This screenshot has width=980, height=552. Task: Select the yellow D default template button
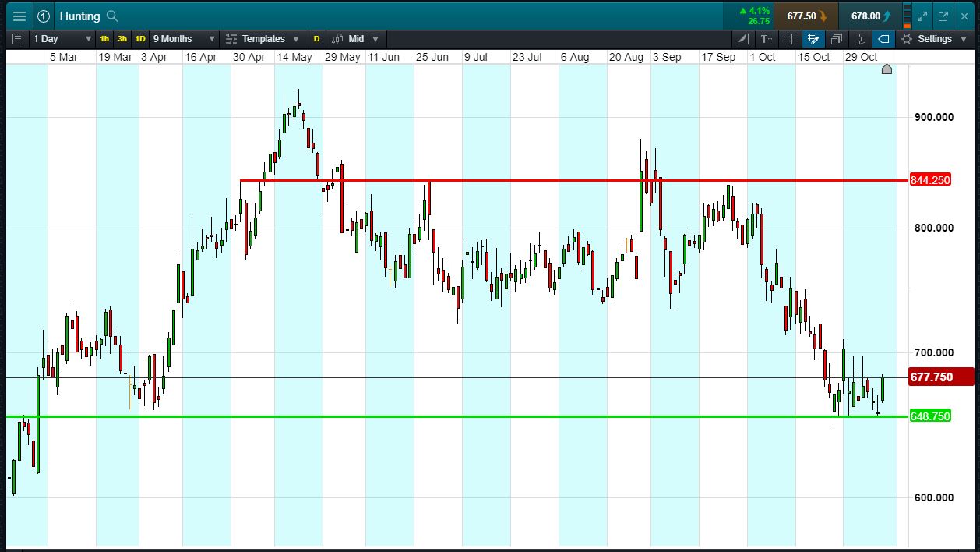(x=316, y=38)
